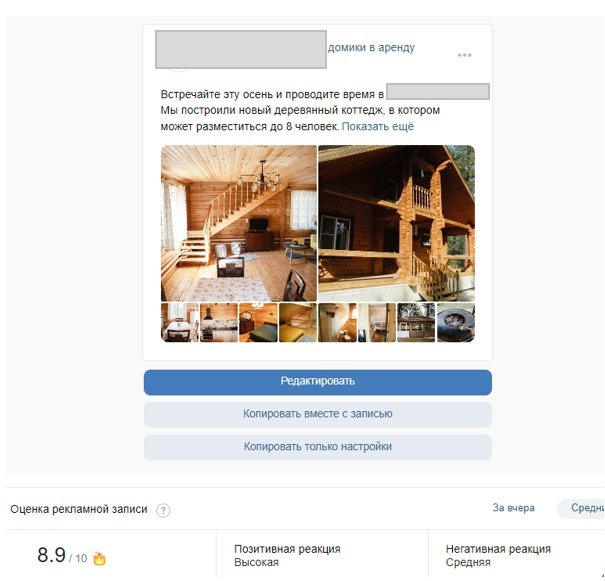This screenshot has height=581, width=605.
Task: Click the Редактировать button
Action: (318, 382)
